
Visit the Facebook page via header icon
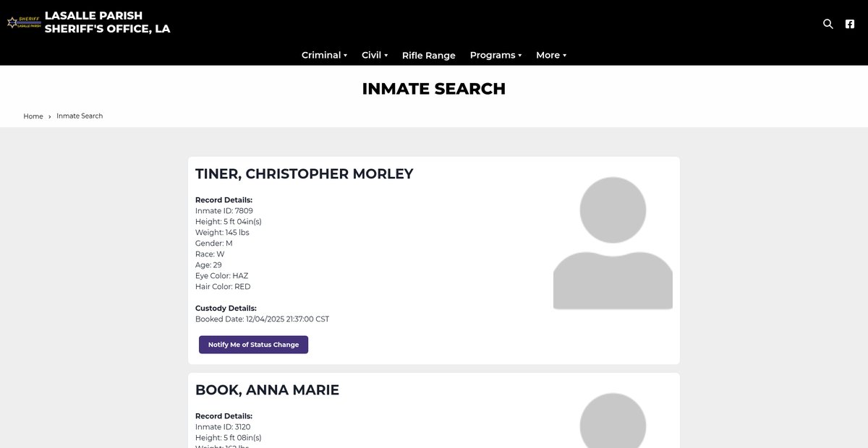pos(850,24)
